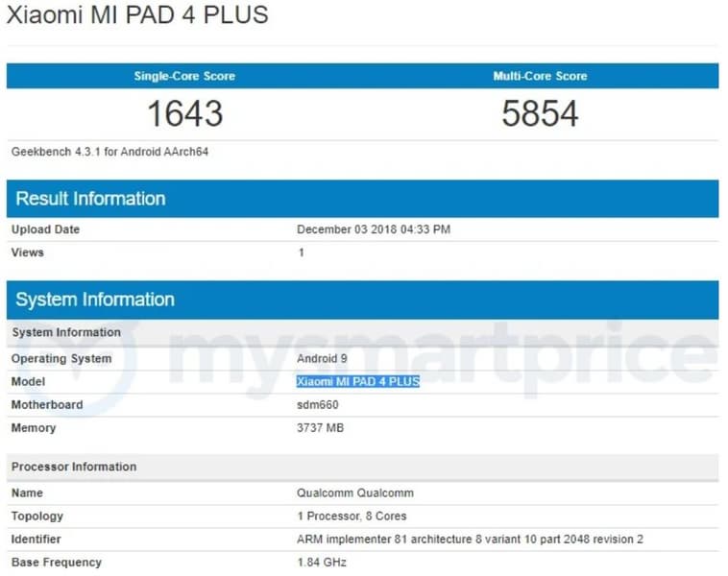
Task: Click the multi-core score value 5854
Action: pos(540,113)
